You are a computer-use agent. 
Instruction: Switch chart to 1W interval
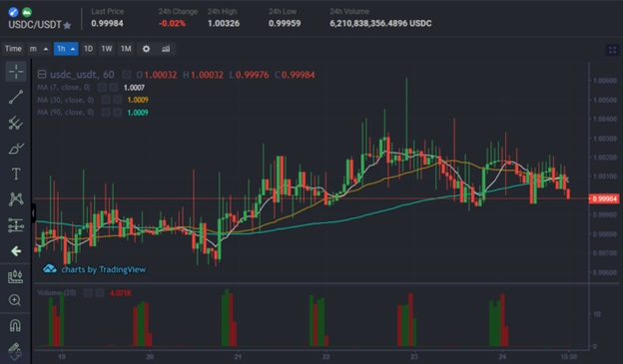tap(107, 49)
